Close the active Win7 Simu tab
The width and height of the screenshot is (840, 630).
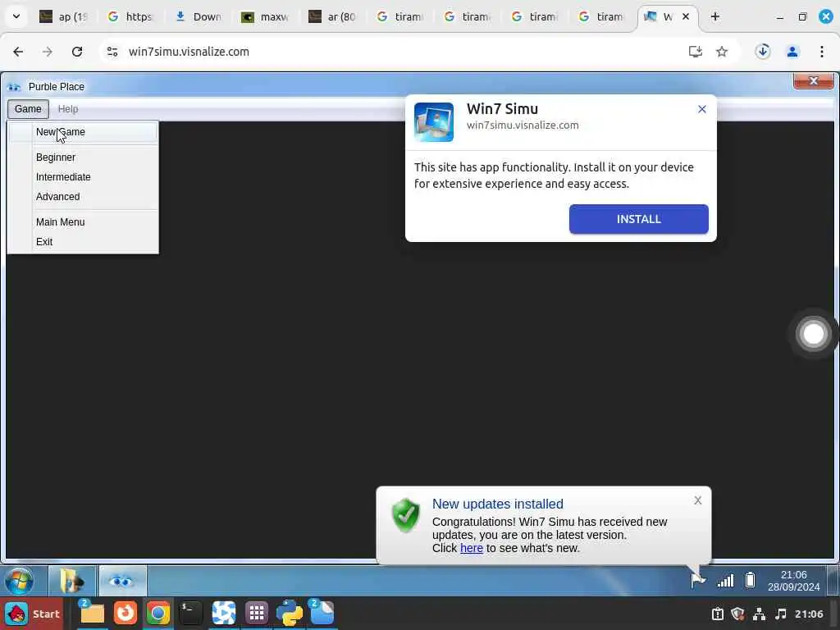[686, 16]
